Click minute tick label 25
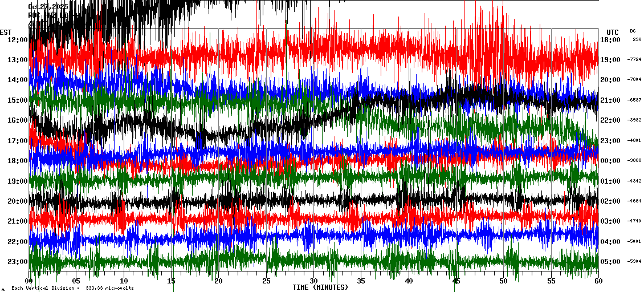 266,281
